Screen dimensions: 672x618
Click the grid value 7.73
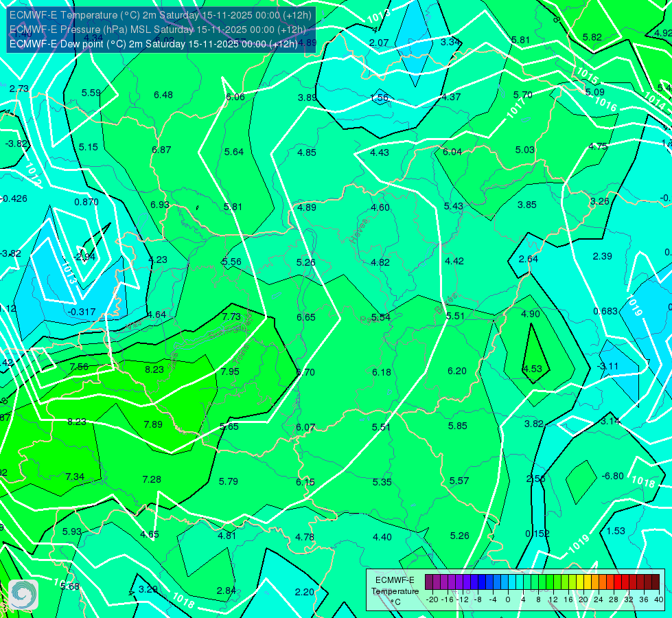[x=231, y=317]
